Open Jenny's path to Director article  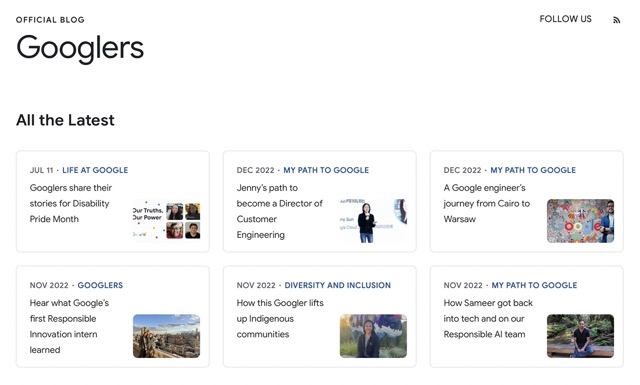click(x=280, y=211)
